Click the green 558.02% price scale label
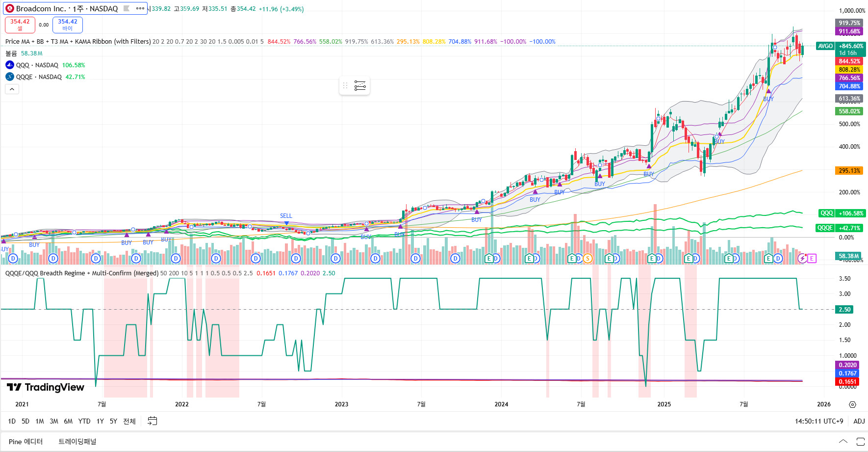This screenshot has height=452, width=868. tap(849, 111)
